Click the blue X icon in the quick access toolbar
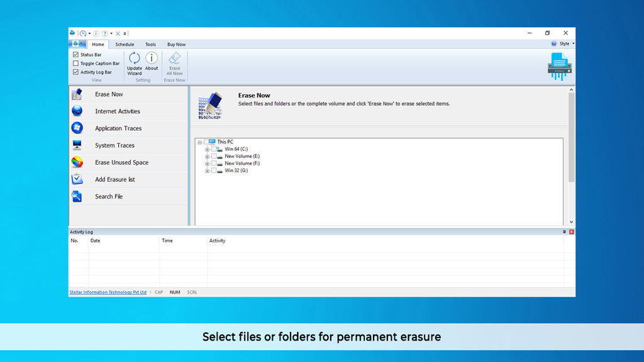This screenshot has width=644, height=362. [118, 34]
